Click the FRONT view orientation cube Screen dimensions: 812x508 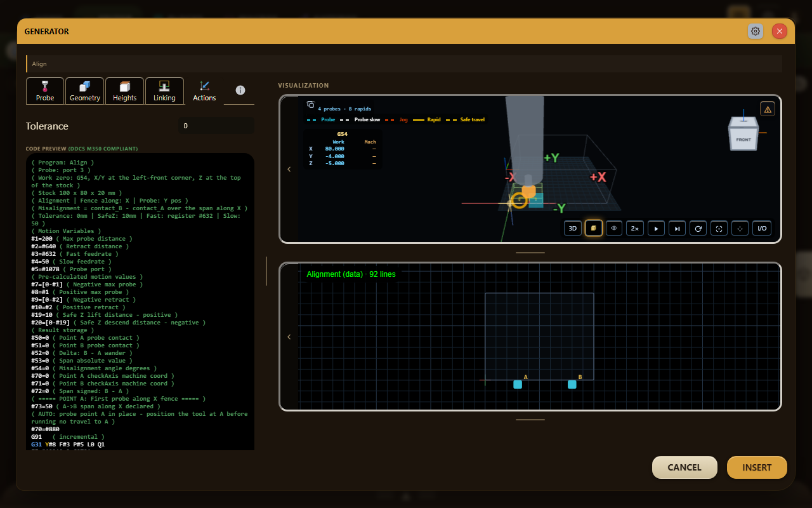coord(743,134)
